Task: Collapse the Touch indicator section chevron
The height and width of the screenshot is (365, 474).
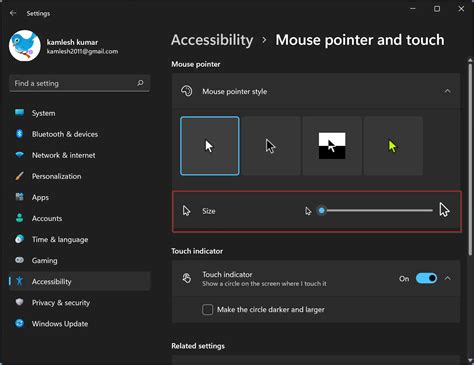Action: click(x=447, y=278)
